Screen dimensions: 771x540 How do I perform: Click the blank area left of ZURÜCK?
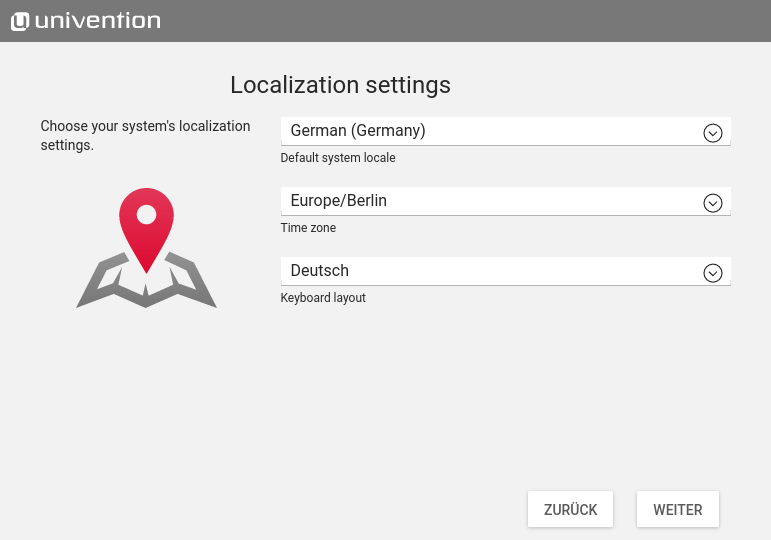click(x=300, y=509)
